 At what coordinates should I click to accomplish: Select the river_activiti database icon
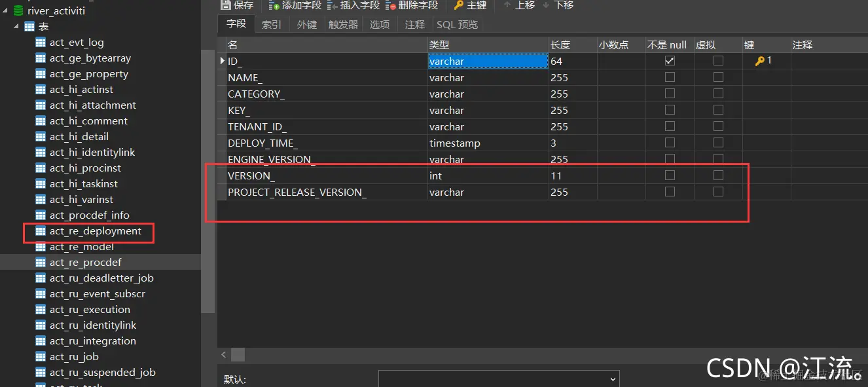click(18, 10)
